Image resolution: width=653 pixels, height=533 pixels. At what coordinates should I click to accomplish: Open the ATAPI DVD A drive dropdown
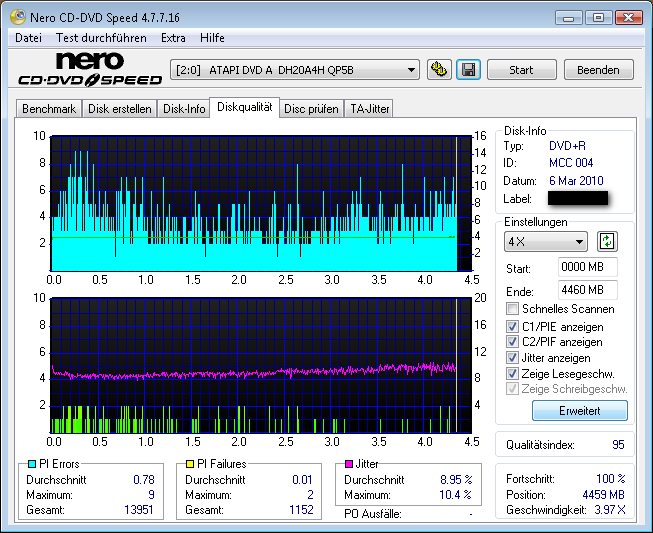(x=294, y=70)
